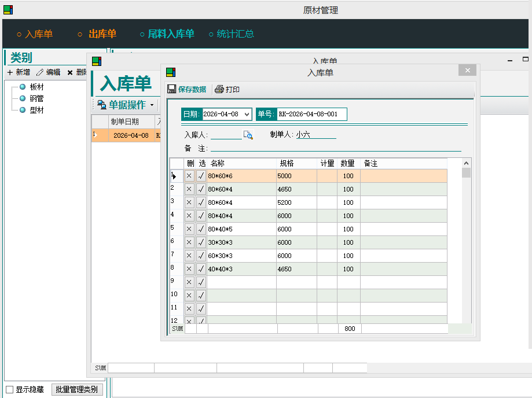Switch to the 出库单 tab
This screenshot has height=398, width=532.
(x=102, y=34)
